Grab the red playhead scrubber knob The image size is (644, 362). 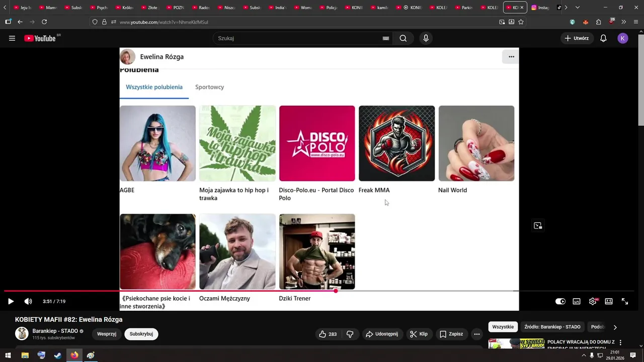point(336,291)
